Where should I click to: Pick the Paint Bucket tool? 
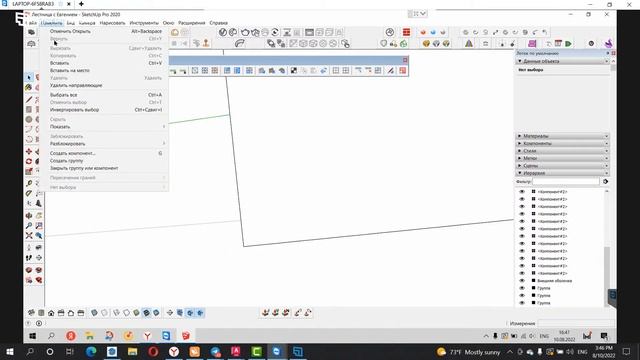pos(29,87)
